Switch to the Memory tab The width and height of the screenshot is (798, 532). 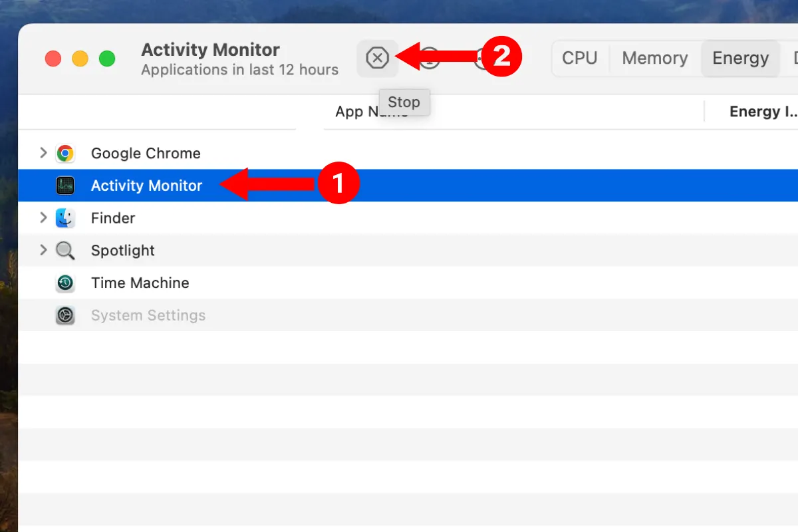(x=654, y=58)
